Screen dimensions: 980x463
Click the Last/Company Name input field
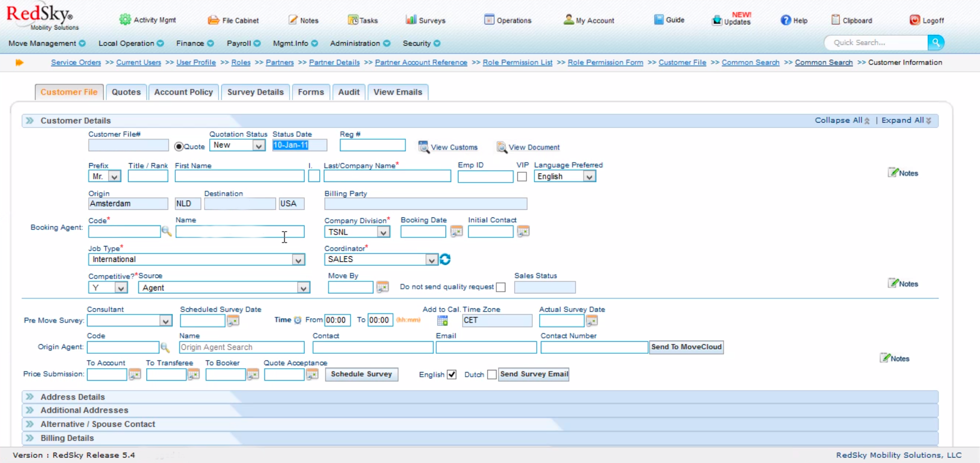point(387,176)
